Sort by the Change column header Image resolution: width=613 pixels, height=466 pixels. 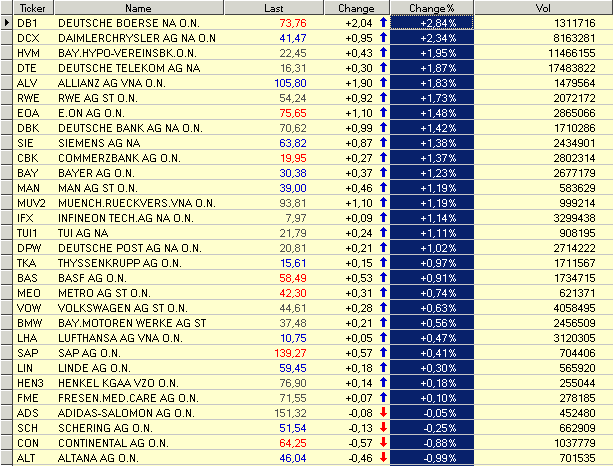point(357,8)
